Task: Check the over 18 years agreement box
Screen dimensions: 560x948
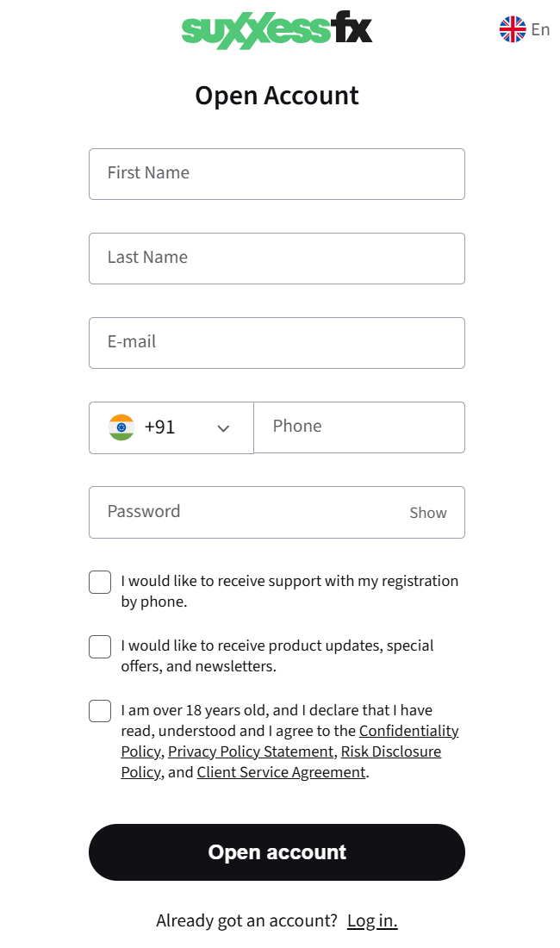Action: pyautogui.click(x=100, y=711)
